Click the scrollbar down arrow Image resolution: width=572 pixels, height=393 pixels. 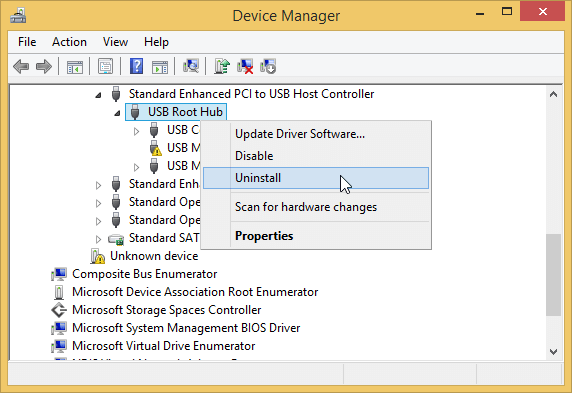coord(553,352)
